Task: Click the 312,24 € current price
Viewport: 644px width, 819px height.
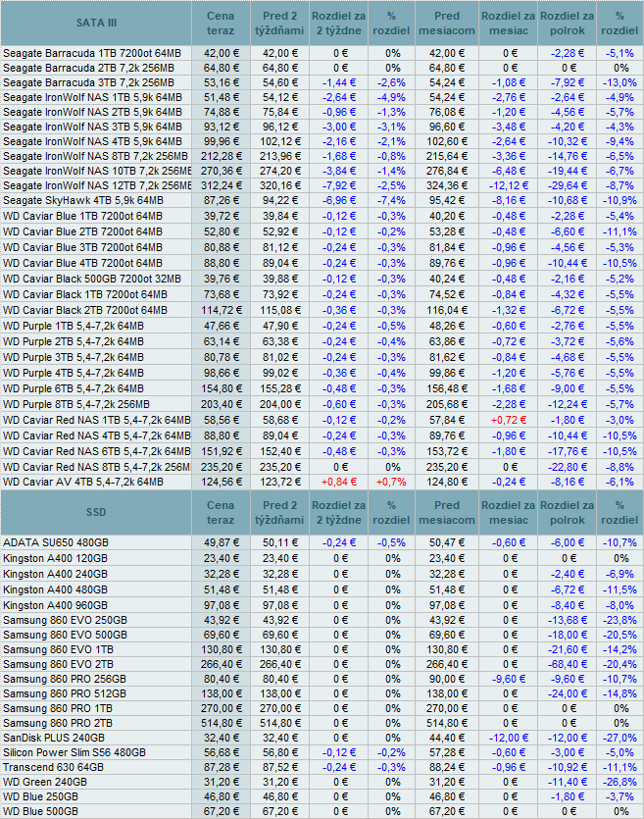Action: click(x=222, y=185)
